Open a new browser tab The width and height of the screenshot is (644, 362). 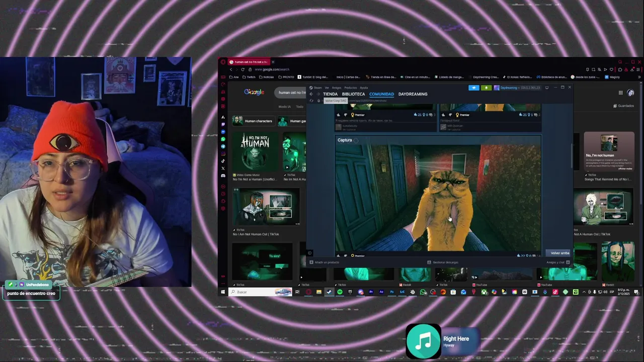point(273,62)
